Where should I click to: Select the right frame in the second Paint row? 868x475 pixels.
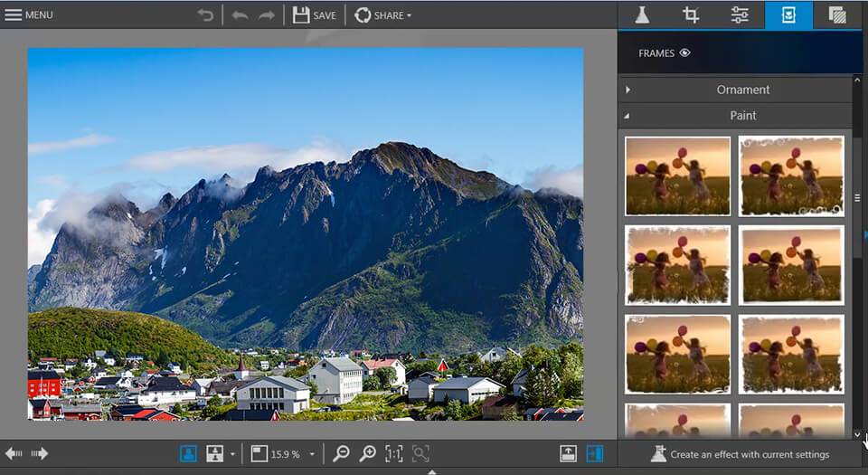pos(792,265)
